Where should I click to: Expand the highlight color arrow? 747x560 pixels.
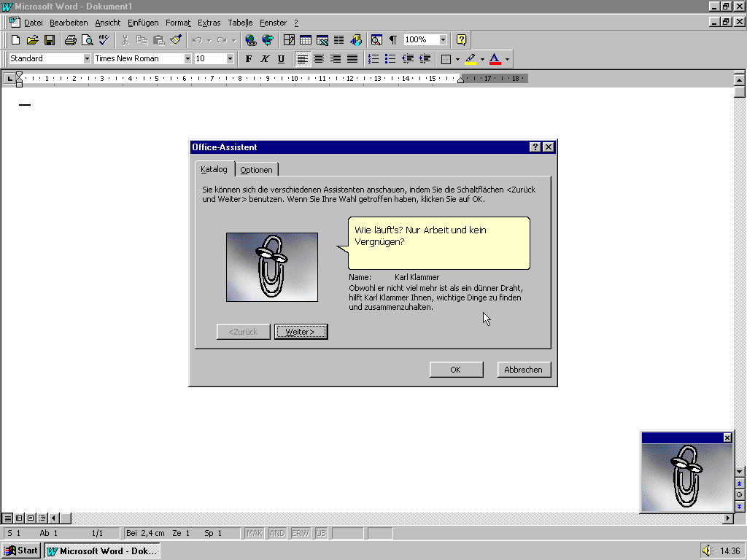[x=482, y=59]
